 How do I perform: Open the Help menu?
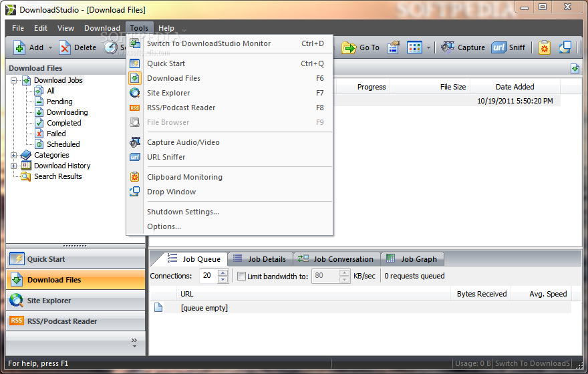tap(166, 28)
